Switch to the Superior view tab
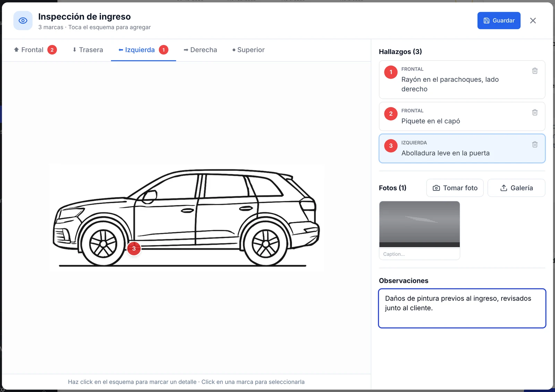The width and height of the screenshot is (555, 392). click(x=248, y=50)
